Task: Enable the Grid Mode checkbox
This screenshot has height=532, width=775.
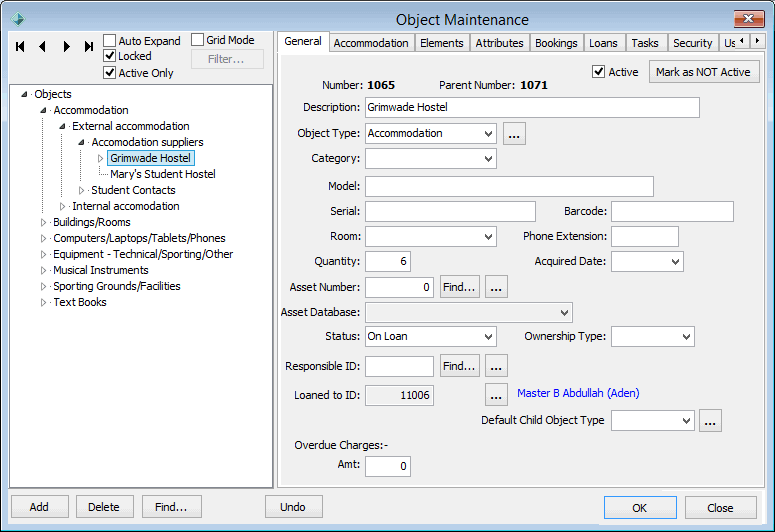Action: pos(197,40)
